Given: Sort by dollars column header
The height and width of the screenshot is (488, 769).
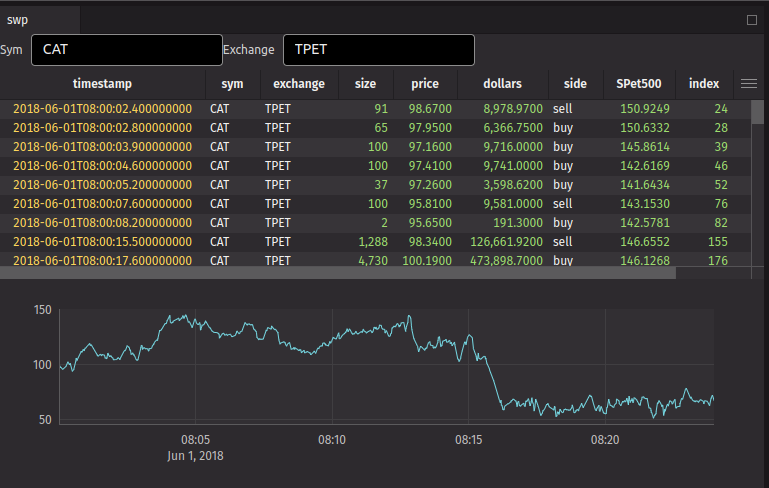Looking at the screenshot, I should pyautogui.click(x=502, y=84).
